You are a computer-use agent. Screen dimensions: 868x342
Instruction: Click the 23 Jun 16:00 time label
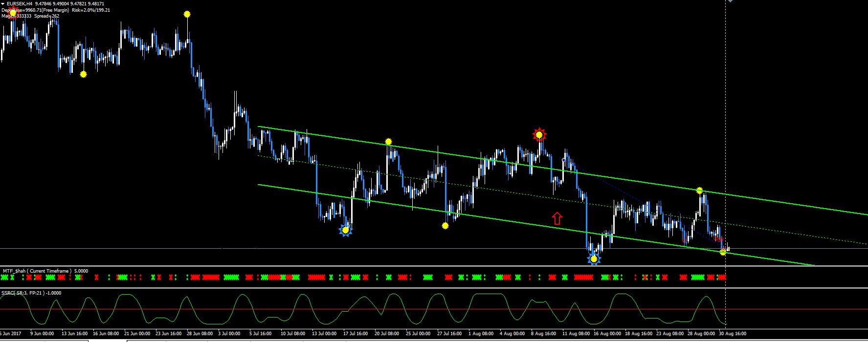(169, 334)
